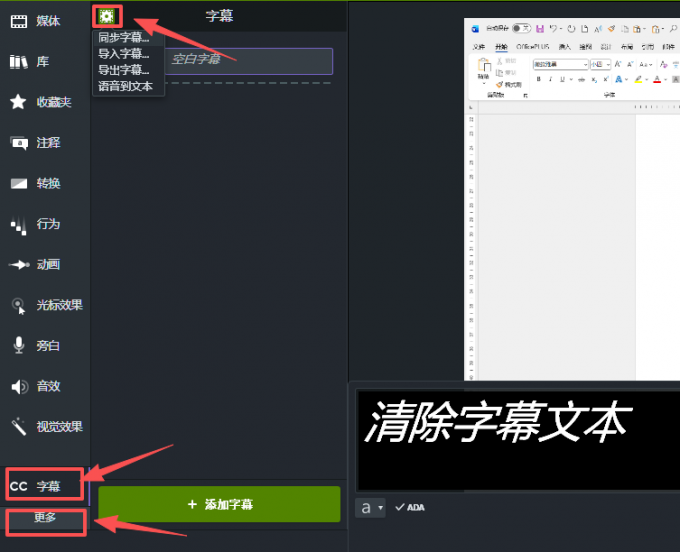Expand the highlight color dropdown arrow in Word

[647, 79]
